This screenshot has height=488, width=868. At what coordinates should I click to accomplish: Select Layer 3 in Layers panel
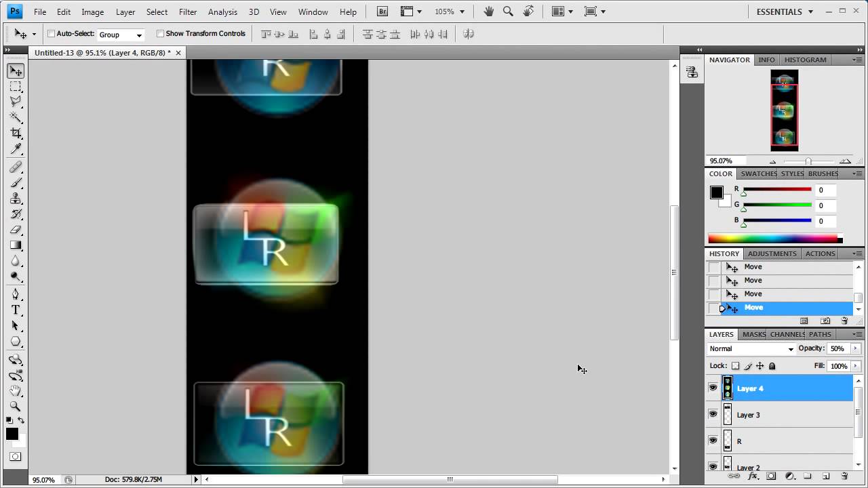click(779, 415)
